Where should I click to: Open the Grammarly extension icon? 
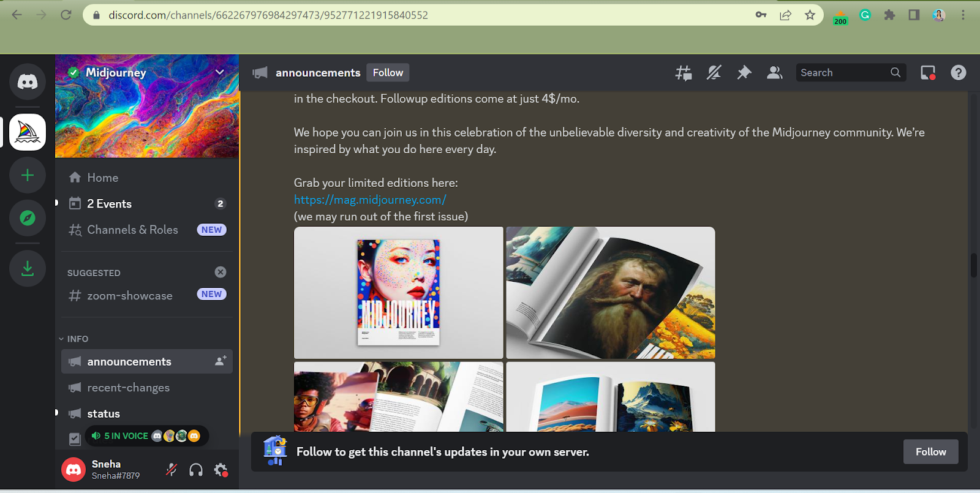865,15
